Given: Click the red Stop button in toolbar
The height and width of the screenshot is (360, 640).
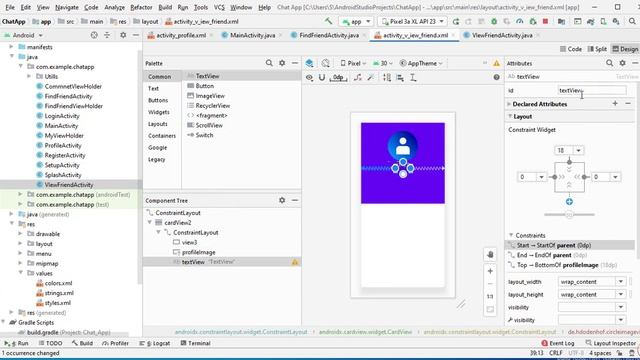Looking at the screenshot, I should pyautogui.click(x=545, y=21).
